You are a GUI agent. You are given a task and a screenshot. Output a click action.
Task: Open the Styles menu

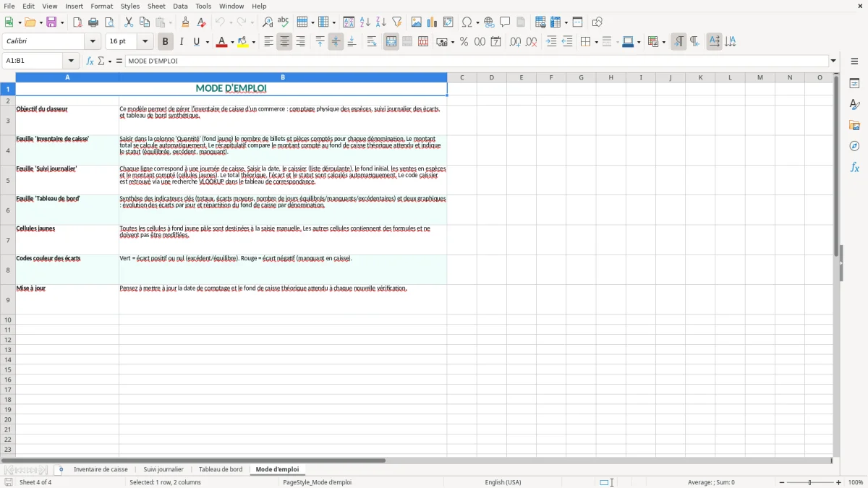pyautogui.click(x=130, y=6)
